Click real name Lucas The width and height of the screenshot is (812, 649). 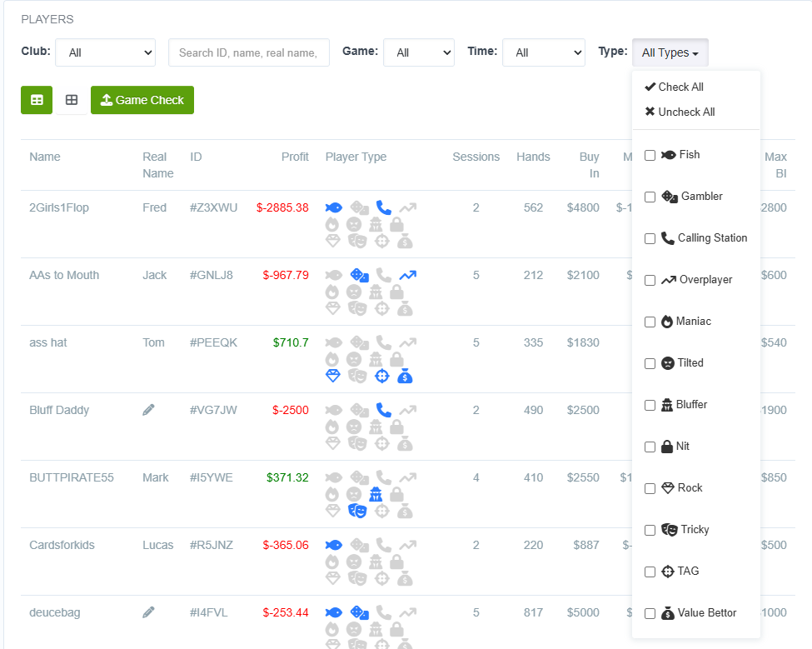[x=158, y=545]
